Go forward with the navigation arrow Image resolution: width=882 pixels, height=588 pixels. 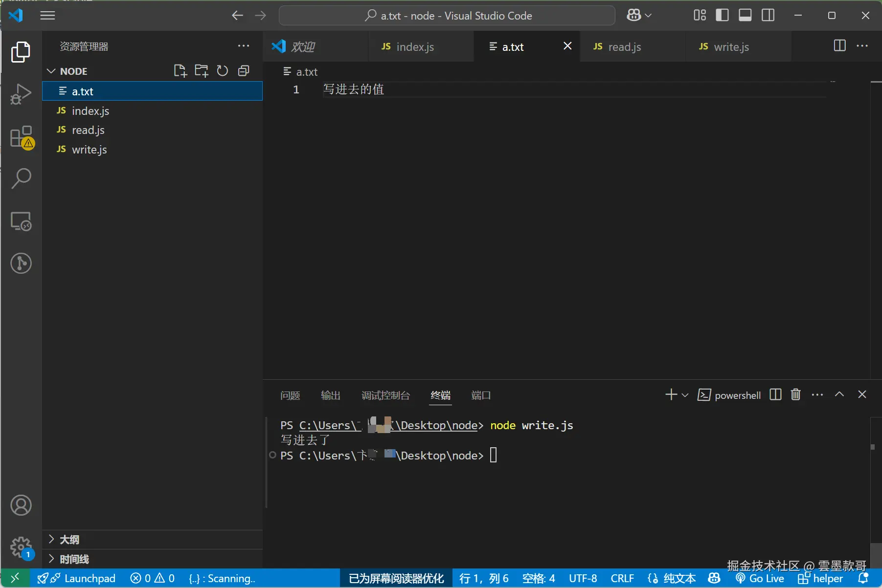[x=261, y=16]
